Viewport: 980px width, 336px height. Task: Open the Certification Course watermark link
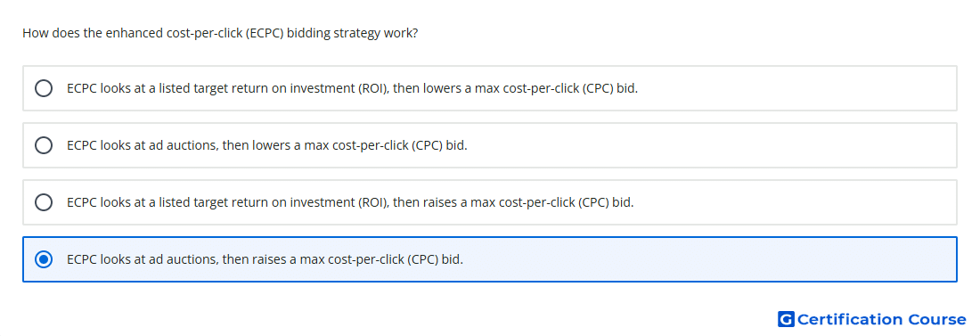[872, 319]
